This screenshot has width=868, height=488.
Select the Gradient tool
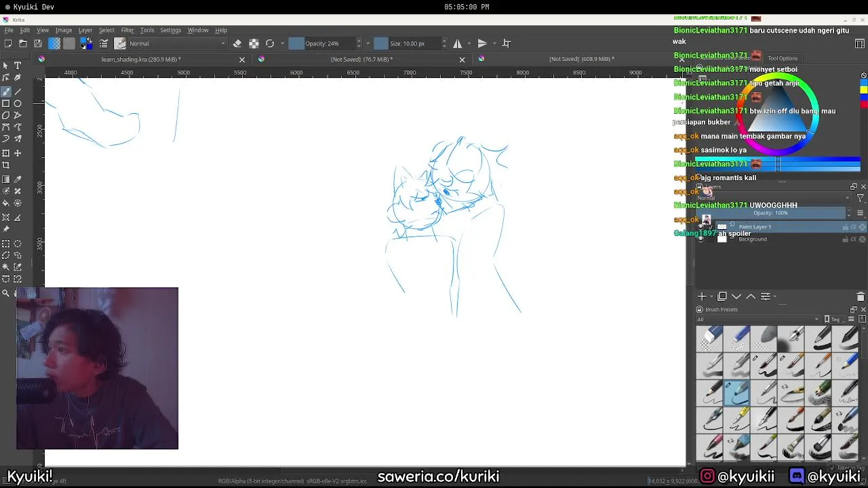point(6,180)
